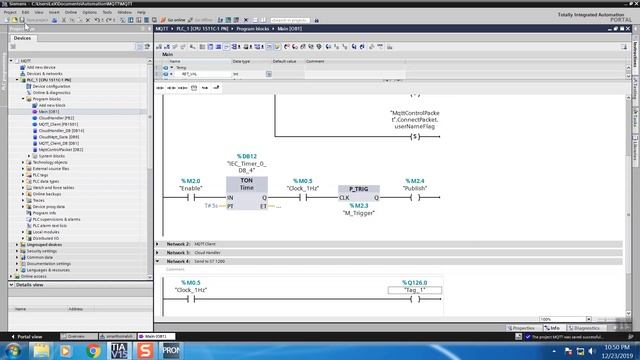The width and height of the screenshot is (640, 360).
Task: Click the Start CPU icon
Action: (229, 20)
